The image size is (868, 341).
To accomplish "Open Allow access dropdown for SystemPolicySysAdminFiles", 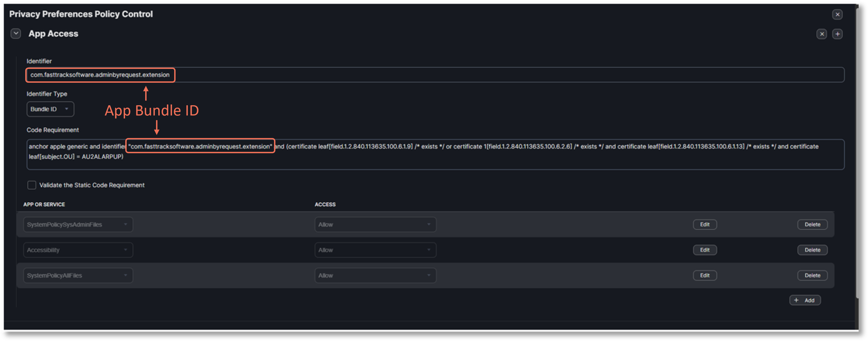I will [375, 224].
